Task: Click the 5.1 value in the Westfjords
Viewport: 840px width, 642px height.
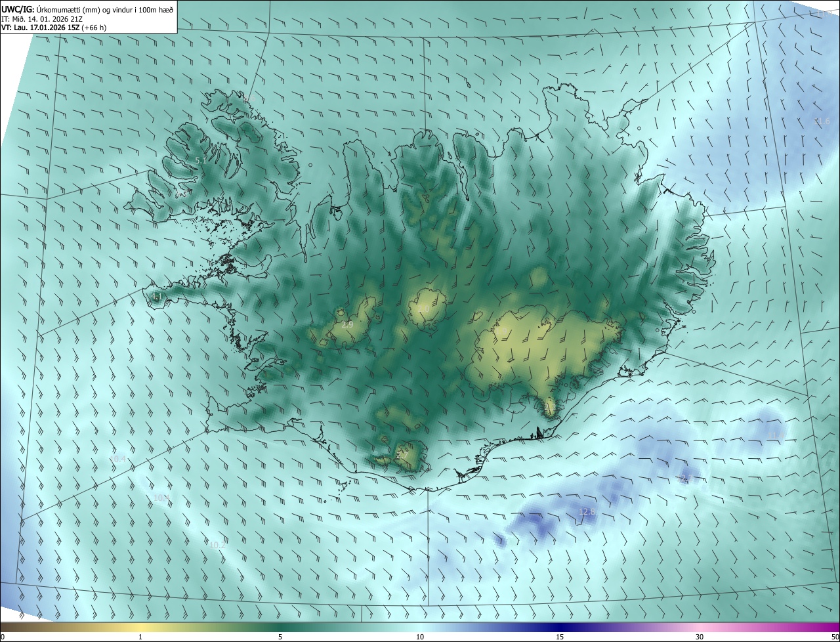Action: click(201, 160)
